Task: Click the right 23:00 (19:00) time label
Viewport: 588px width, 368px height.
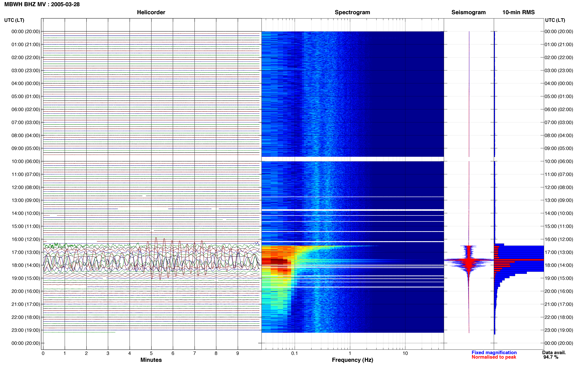Action: (x=559, y=330)
